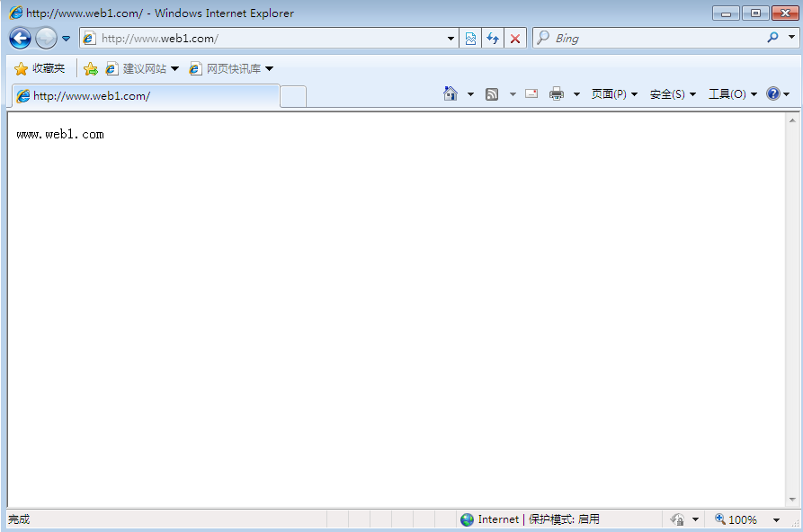The height and width of the screenshot is (532, 803).
Task: Select the http://www.web1.com/ tab
Action: 146,96
